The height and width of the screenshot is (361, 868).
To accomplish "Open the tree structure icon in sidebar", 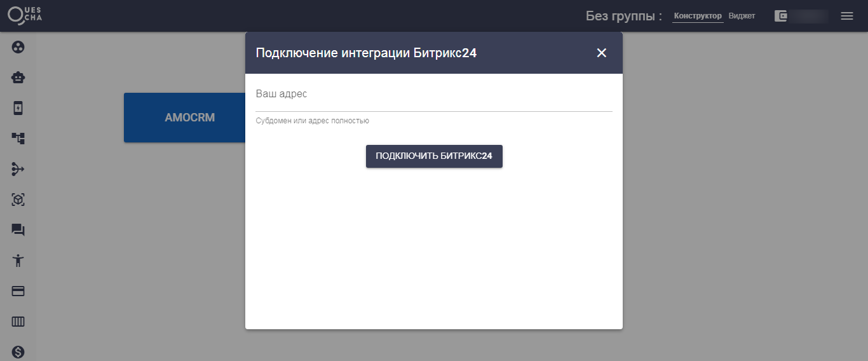I will (18, 139).
